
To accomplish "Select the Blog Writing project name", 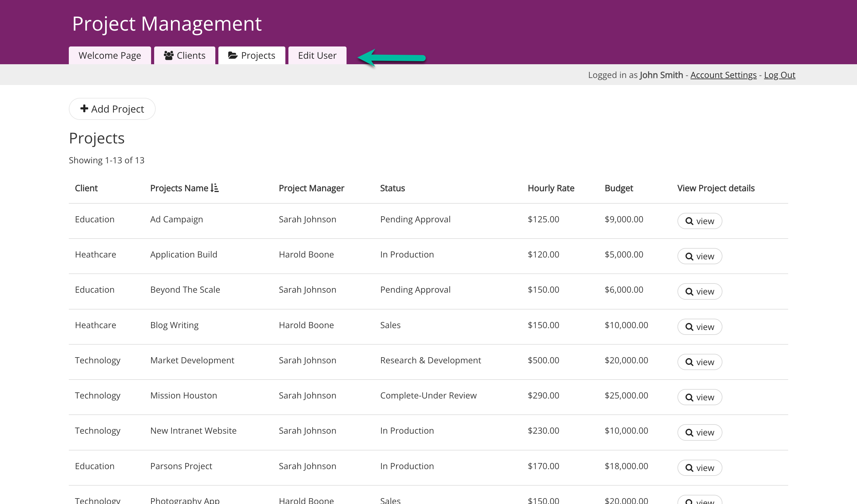I will (174, 325).
